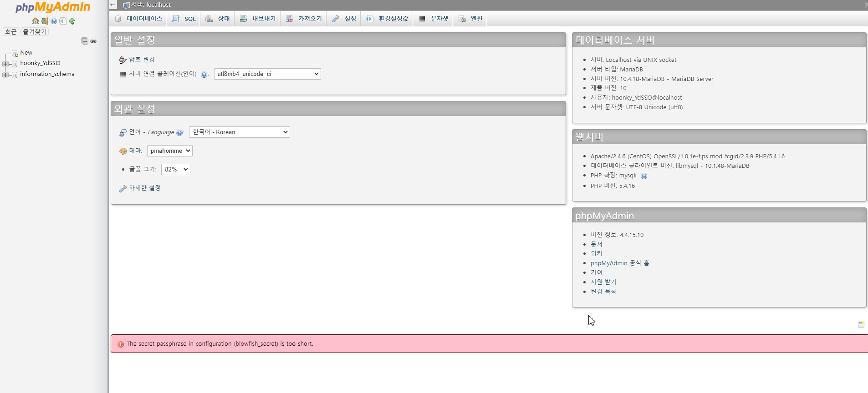Screen dimensions: 868x393
Task: Click the help icon next to Language label
Action: pos(179,133)
